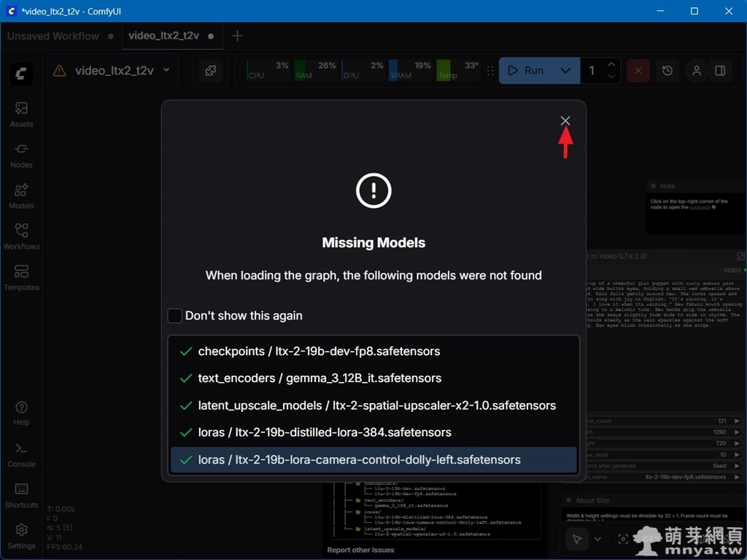Open the selection mode chevron near cursor tool
This screenshot has width=747, height=560.
click(x=597, y=539)
